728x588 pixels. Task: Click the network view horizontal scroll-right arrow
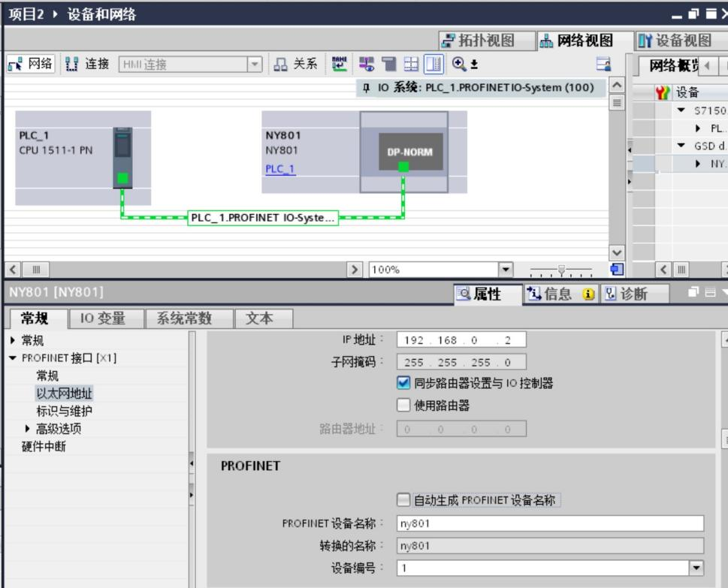pos(355,269)
